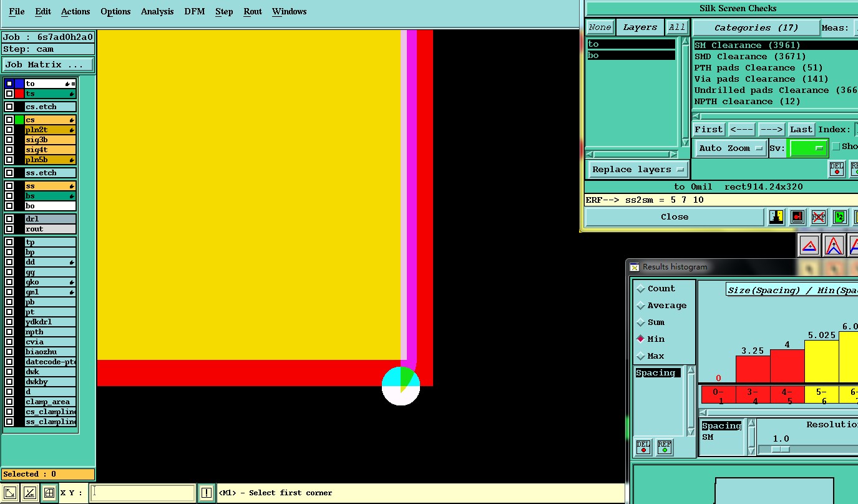Click the REF icon in Results histogram
Viewport: 858px width, 504px height.
[665, 447]
